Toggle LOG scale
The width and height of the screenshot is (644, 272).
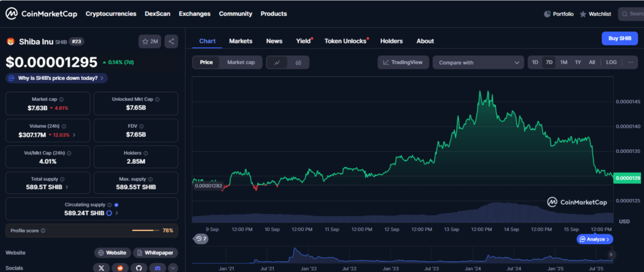(x=611, y=62)
